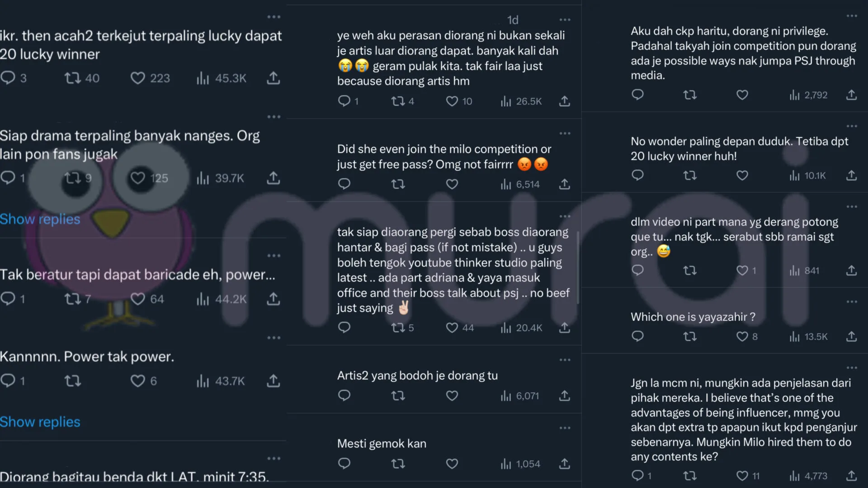
Task: Reply to 'Siap drama terpaling banyak nanges' tweet
Action: pyautogui.click(x=8, y=178)
